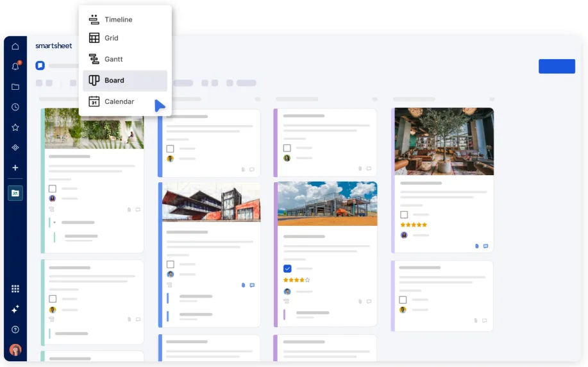Open the app launcher grid icon
Screen dimensions: 588x367
(15, 289)
